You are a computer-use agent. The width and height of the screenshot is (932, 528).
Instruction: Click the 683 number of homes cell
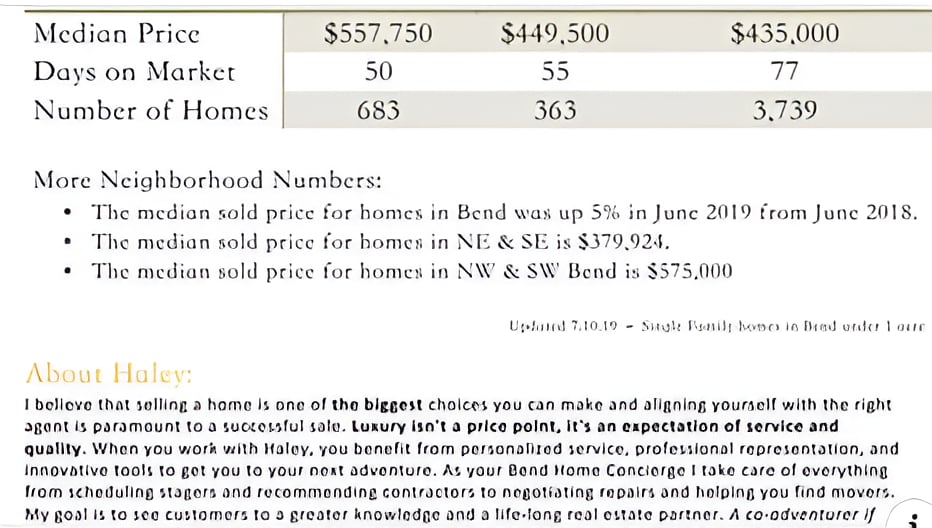click(x=378, y=111)
